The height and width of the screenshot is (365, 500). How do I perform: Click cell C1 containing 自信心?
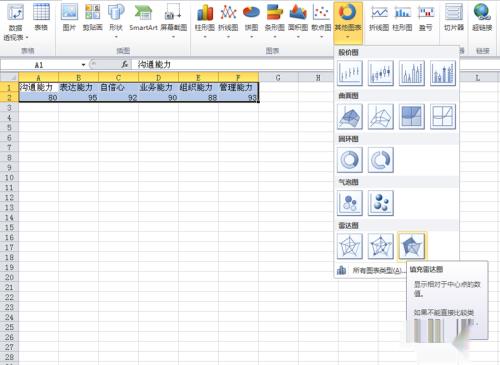(x=118, y=87)
